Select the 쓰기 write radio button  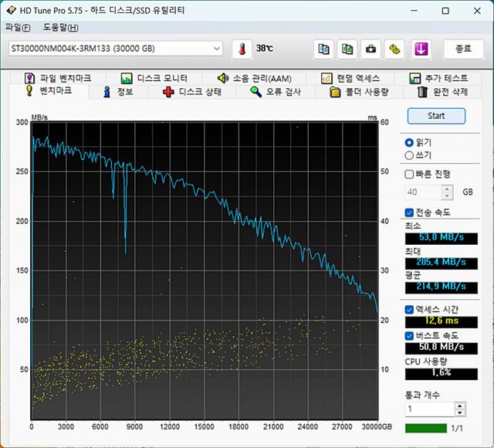pos(409,155)
